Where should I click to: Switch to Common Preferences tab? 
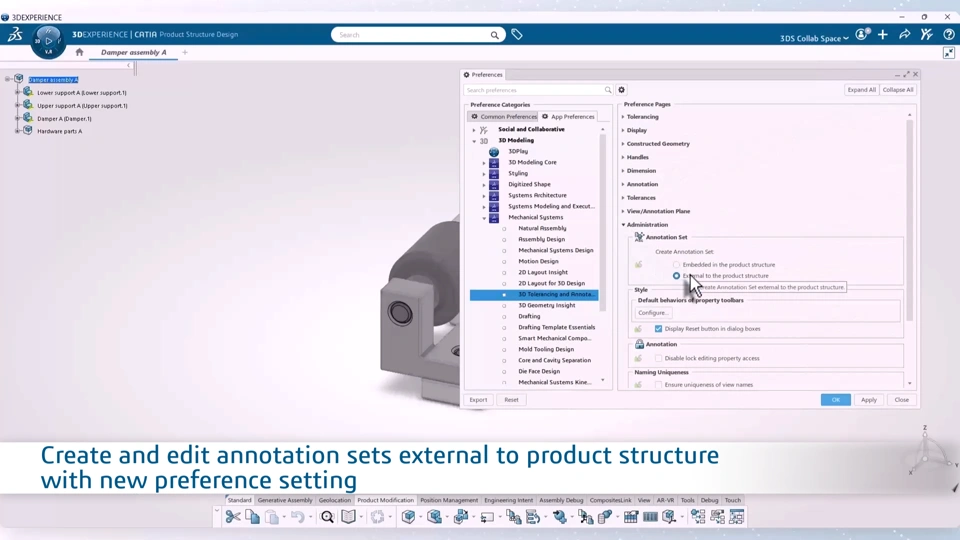[x=503, y=116]
